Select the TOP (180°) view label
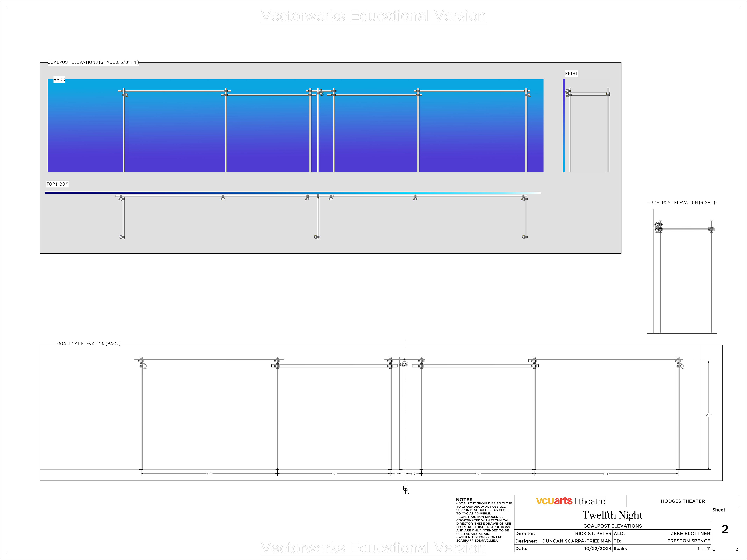 coord(57,184)
